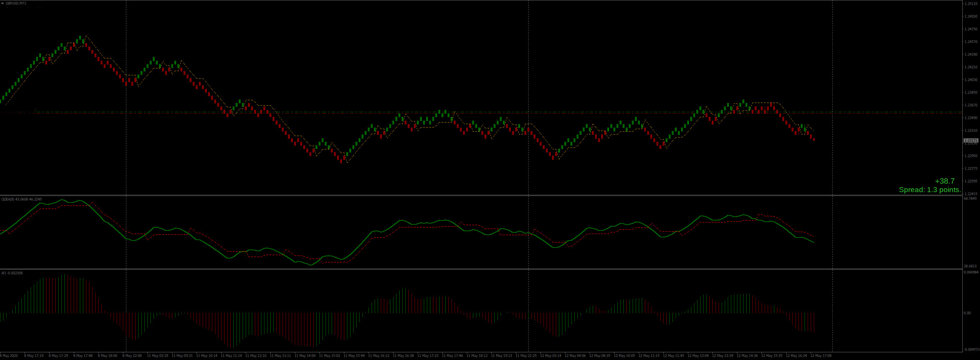980x360 pixels.
Task: Click the '12 May 14:36' time label
Action: [747, 356]
